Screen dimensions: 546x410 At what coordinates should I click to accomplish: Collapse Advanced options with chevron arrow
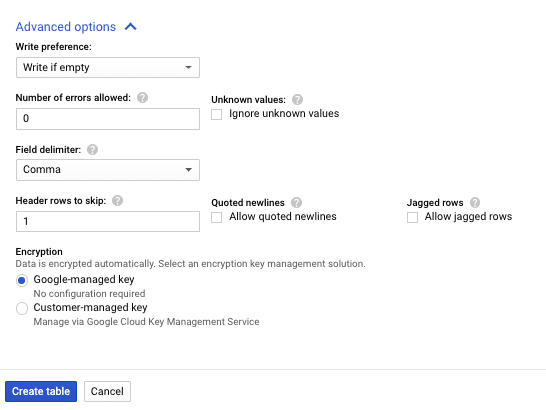(x=131, y=26)
